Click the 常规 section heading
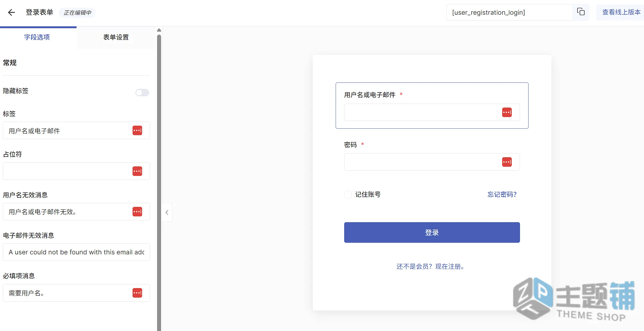 10,63
